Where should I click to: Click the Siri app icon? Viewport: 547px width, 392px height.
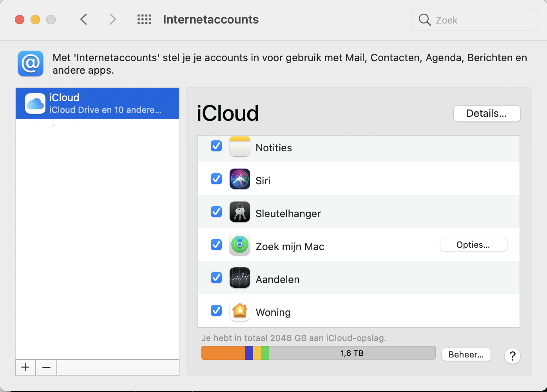239,179
